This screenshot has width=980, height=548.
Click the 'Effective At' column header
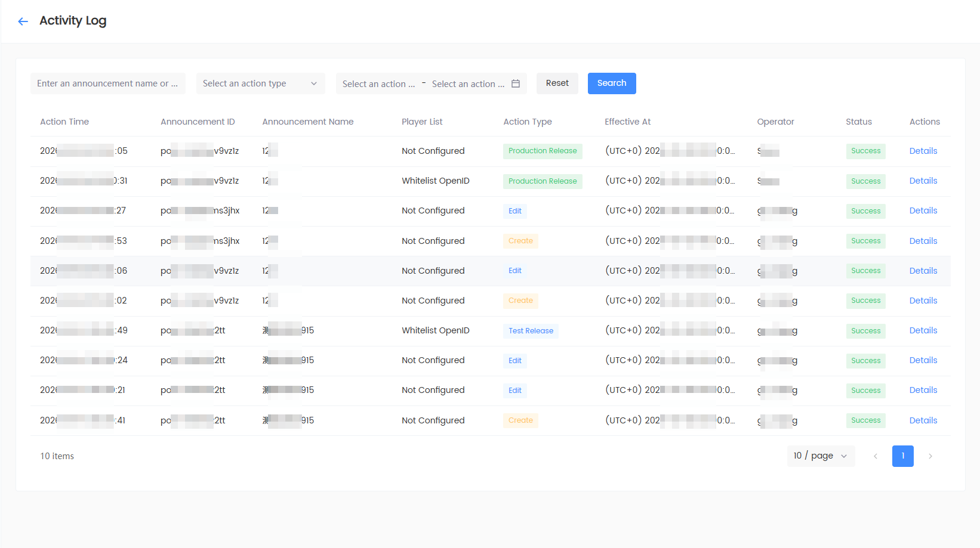(x=628, y=122)
